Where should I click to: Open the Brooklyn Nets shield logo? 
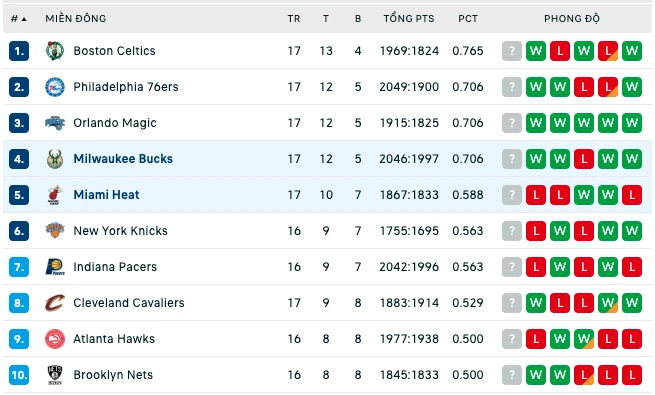point(55,375)
